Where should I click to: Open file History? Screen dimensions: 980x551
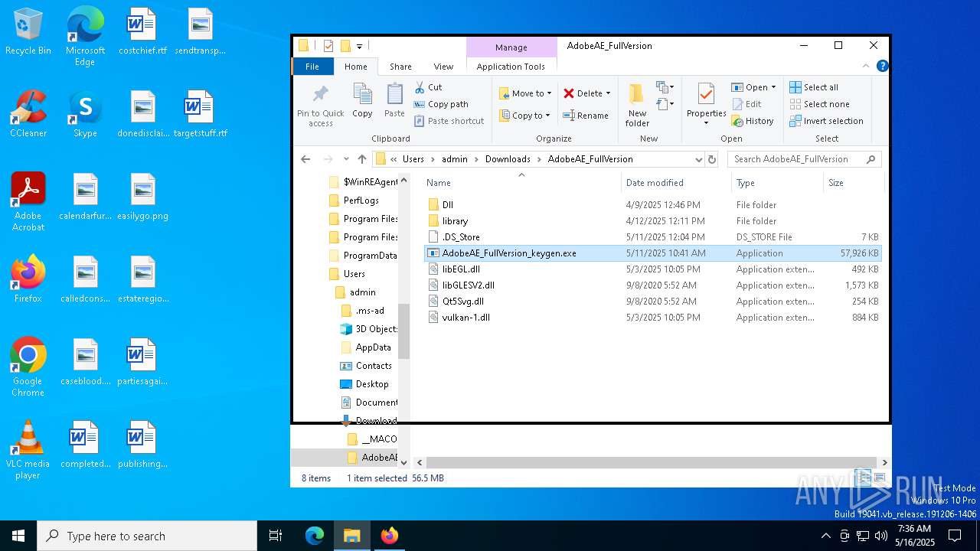(753, 121)
